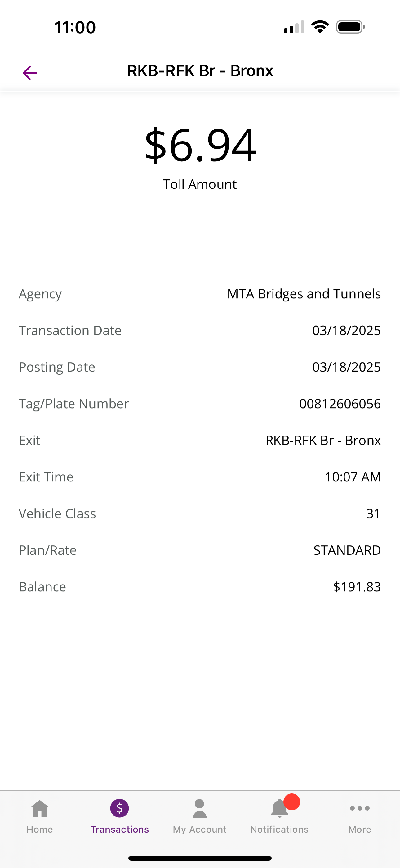Image resolution: width=400 pixels, height=868 pixels.
Task: Tap the STANDARD plan rate value
Action: click(x=347, y=550)
